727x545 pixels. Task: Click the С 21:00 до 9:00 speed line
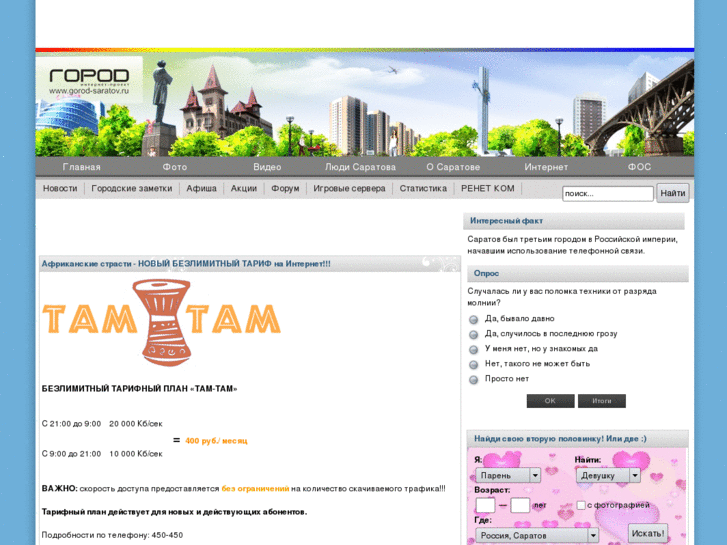coord(102,423)
